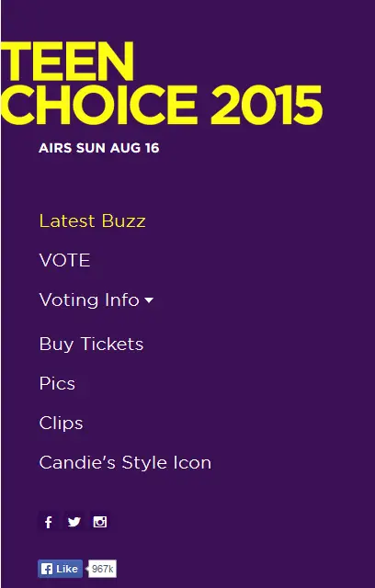View the Pics section
Image resolution: width=375 pixels, height=588 pixels.
click(57, 384)
